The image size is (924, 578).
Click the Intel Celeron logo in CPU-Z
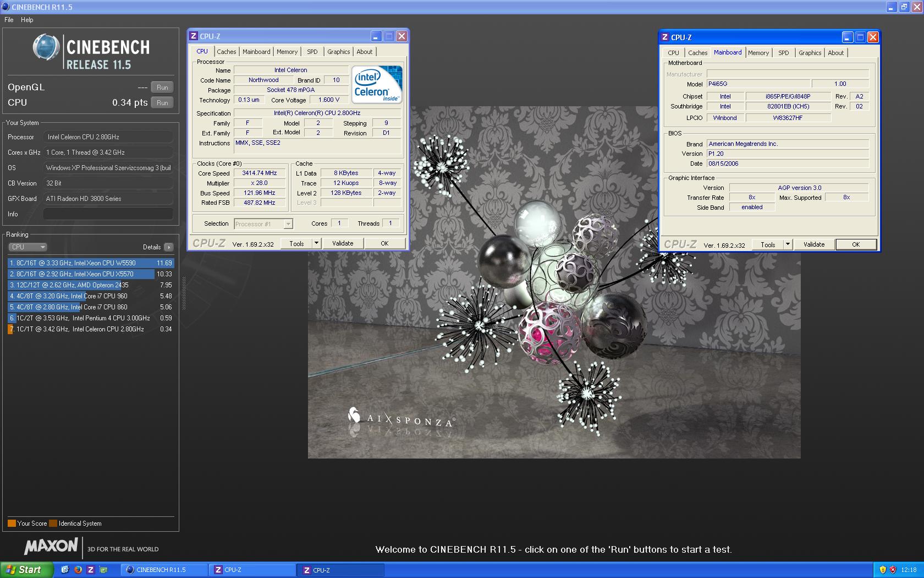point(377,84)
